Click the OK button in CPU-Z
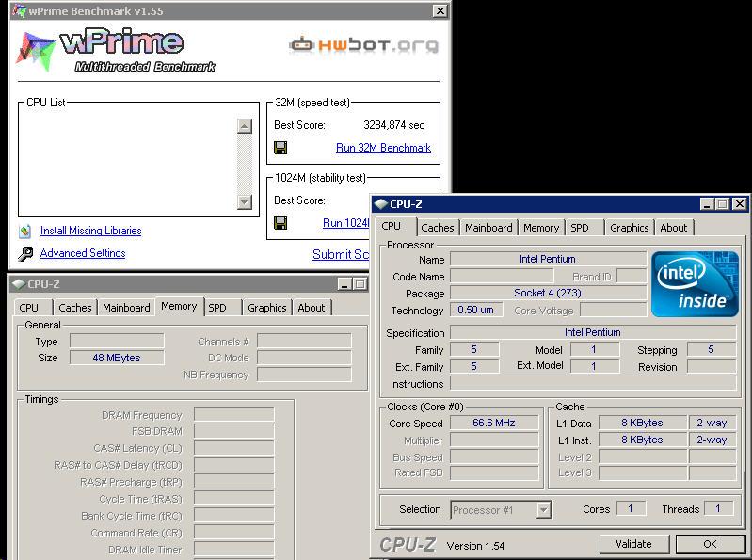Viewport: 752px width, 560px height. [710, 544]
